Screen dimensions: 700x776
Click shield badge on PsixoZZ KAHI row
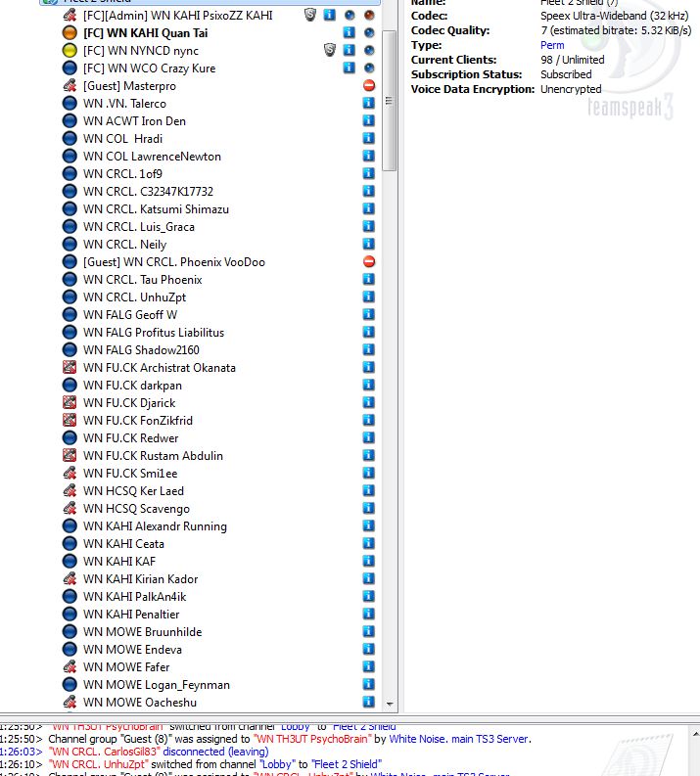point(310,15)
